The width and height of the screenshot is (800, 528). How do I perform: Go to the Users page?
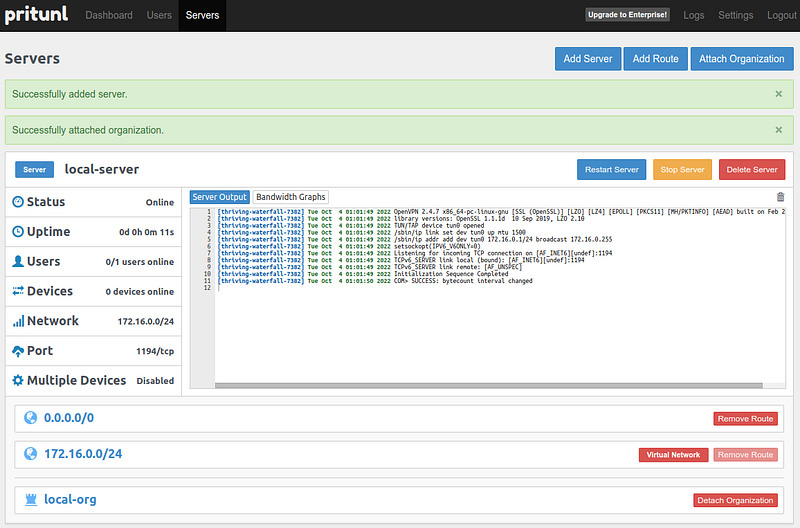(x=159, y=15)
